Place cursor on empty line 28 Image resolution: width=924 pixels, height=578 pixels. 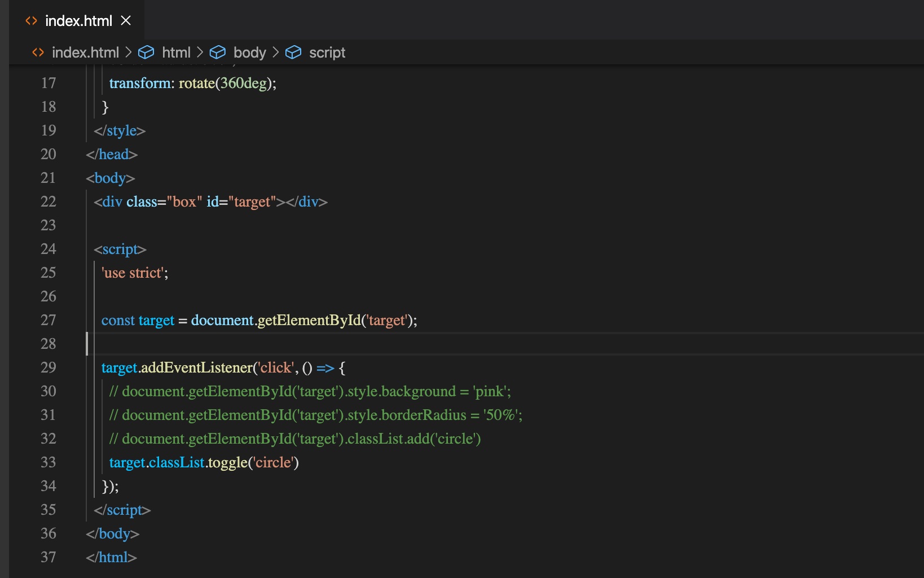(x=505, y=344)
